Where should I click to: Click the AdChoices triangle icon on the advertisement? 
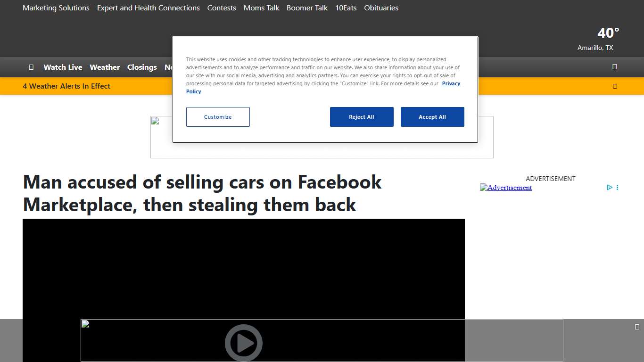point(610,187)
